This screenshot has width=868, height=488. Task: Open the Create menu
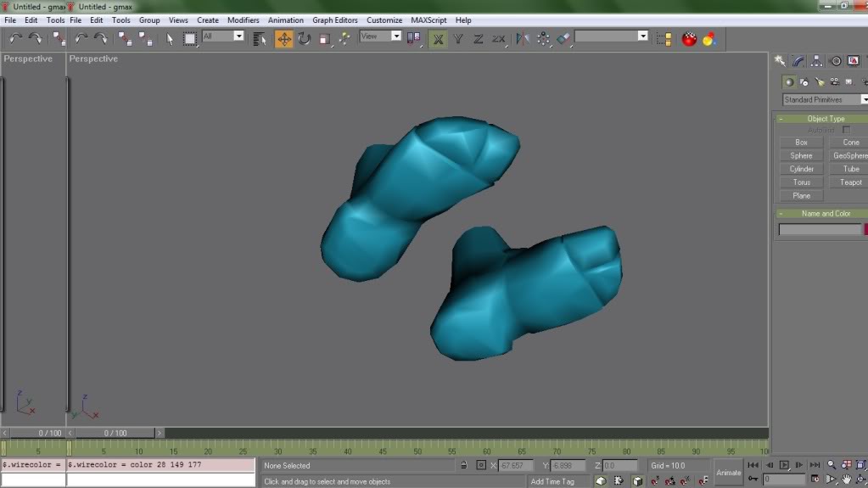[208, 20]
